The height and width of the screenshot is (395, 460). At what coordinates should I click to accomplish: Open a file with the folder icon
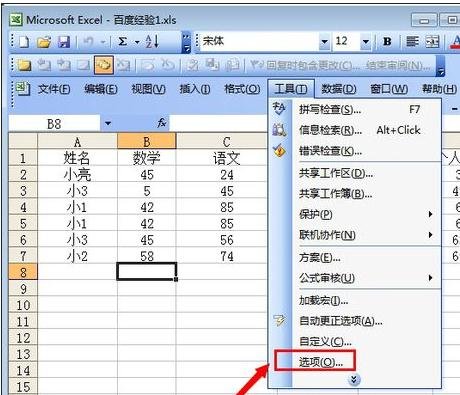[44, 42]
